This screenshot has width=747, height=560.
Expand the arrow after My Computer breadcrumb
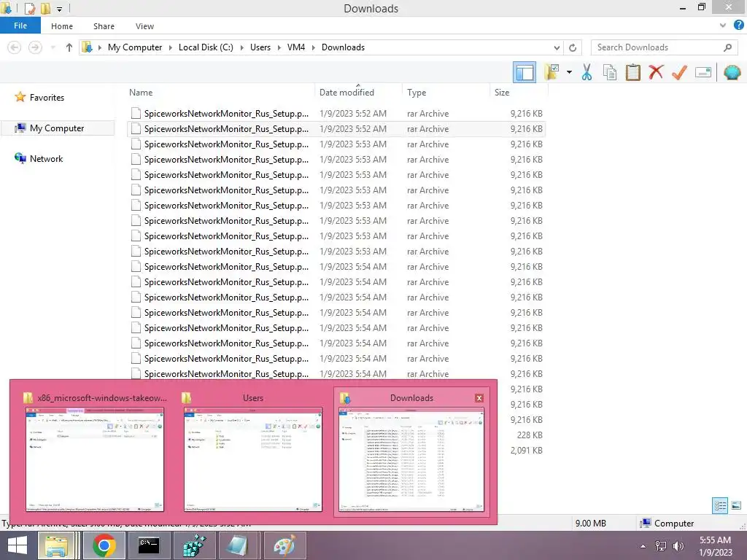(x=170, y=47)
